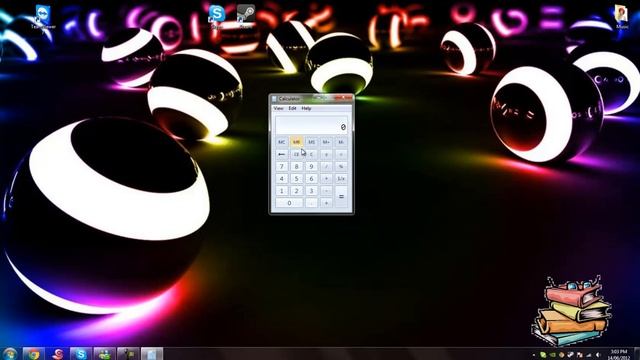Click the 1/x reciprocal button
640x360 pixels.
(341, 179)
